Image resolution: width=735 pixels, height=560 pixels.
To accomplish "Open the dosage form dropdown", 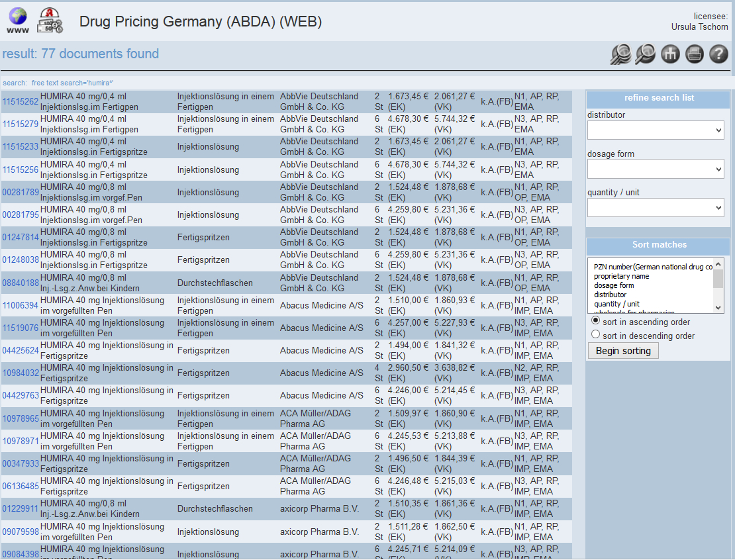I will pyautogui.click(x=656, y=169).
